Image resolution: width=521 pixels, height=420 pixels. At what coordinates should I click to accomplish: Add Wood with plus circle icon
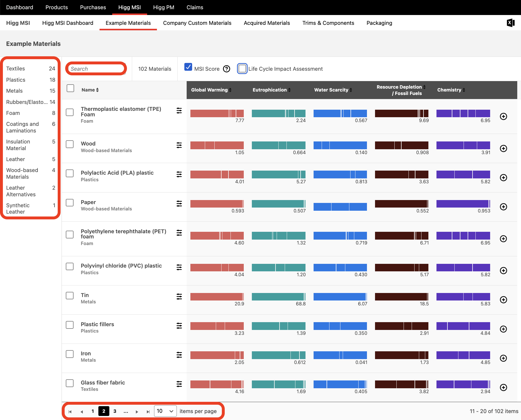pos(503,148)
